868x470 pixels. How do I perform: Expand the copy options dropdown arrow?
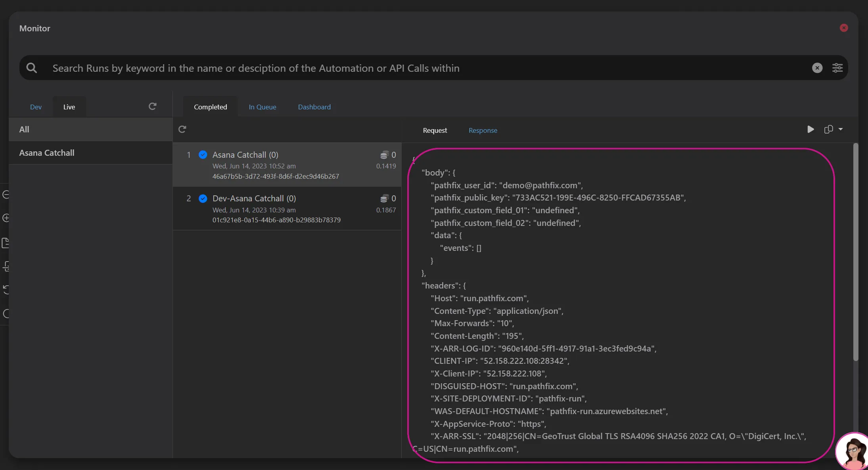pos(841,129)
